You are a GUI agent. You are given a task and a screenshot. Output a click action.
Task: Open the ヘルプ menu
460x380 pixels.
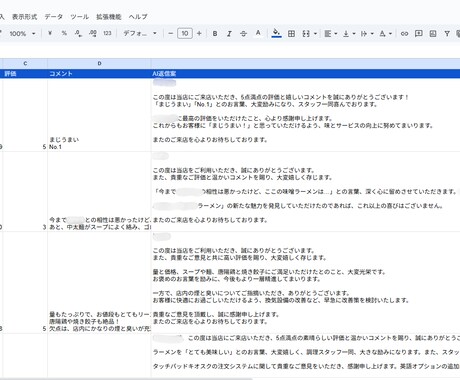pos(138,17)
